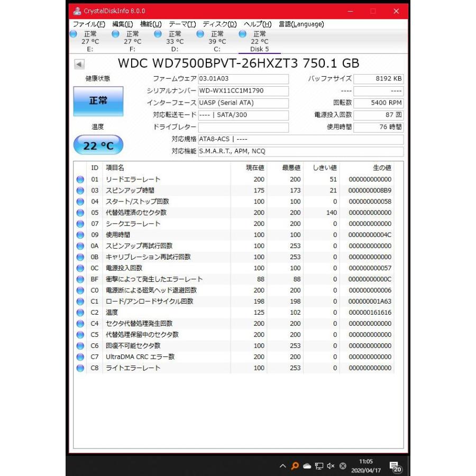Select the E: drive status icon
This screenshot has height=476, width=476.
point(74,34)
